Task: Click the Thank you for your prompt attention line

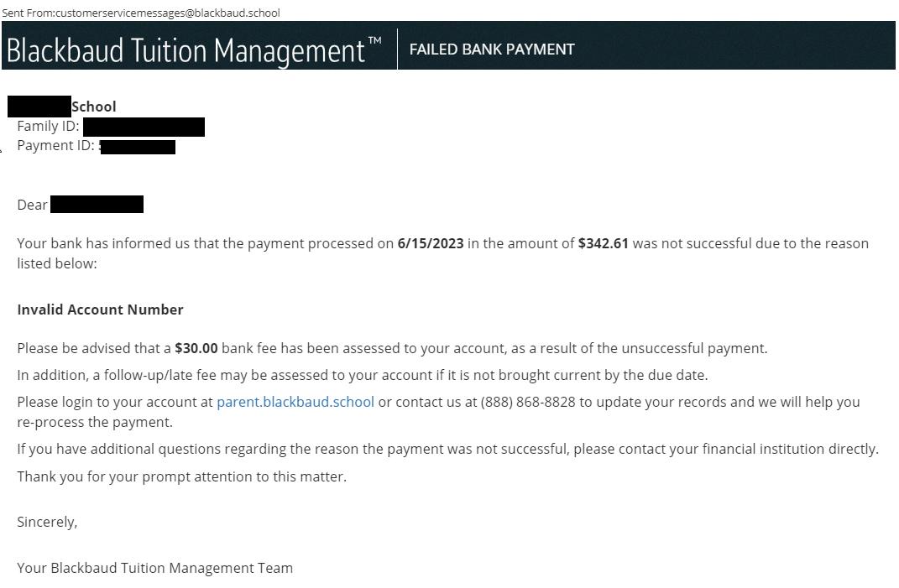Action: click(x=181, y=476)
